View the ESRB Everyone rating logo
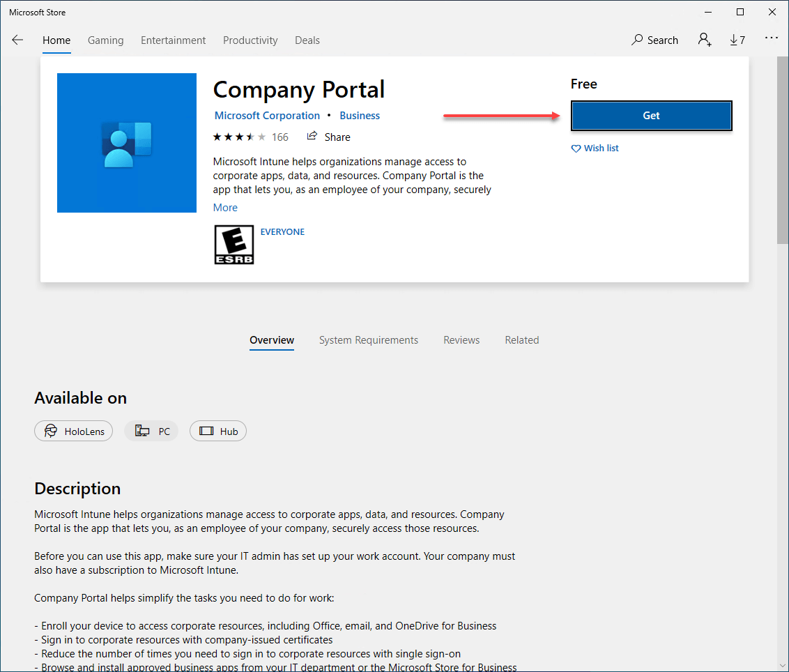789x672 pixels. (x=233, y=245)
